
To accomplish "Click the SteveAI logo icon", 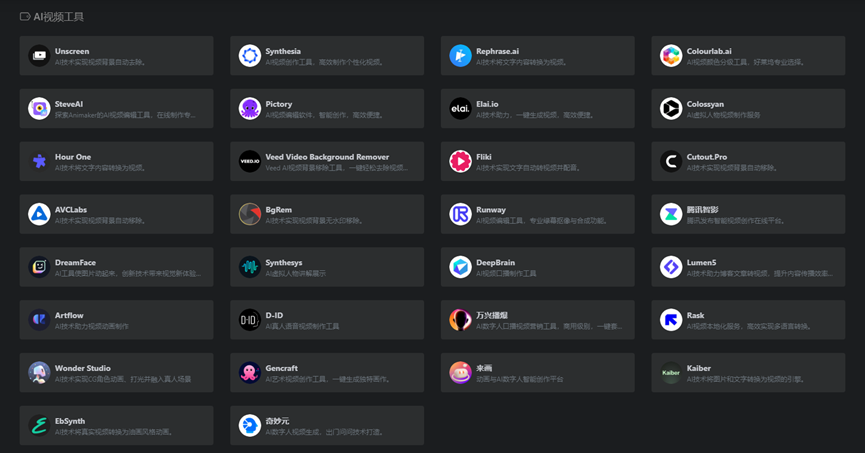I will pyautogui.click(x=39, y=109).
